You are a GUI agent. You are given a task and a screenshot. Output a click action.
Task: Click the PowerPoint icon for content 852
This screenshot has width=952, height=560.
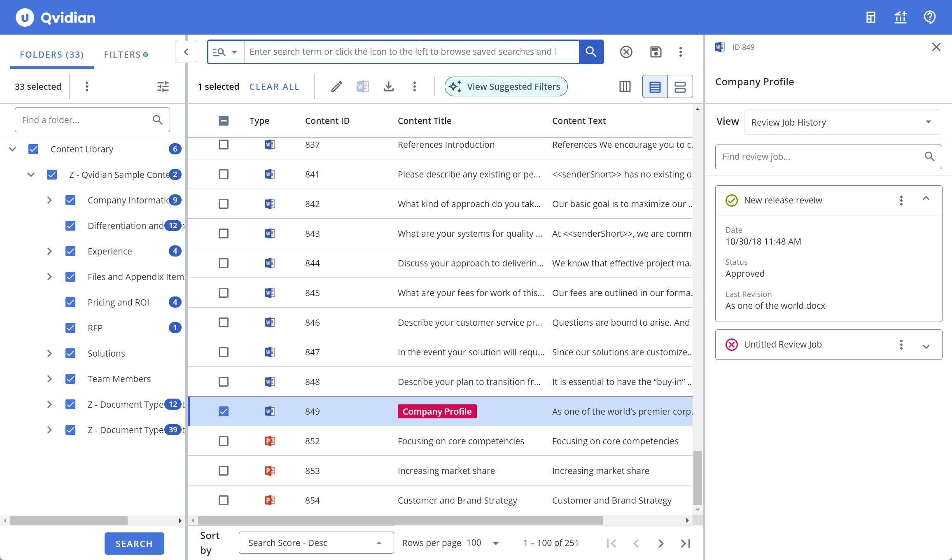click(x=270, y=441)
